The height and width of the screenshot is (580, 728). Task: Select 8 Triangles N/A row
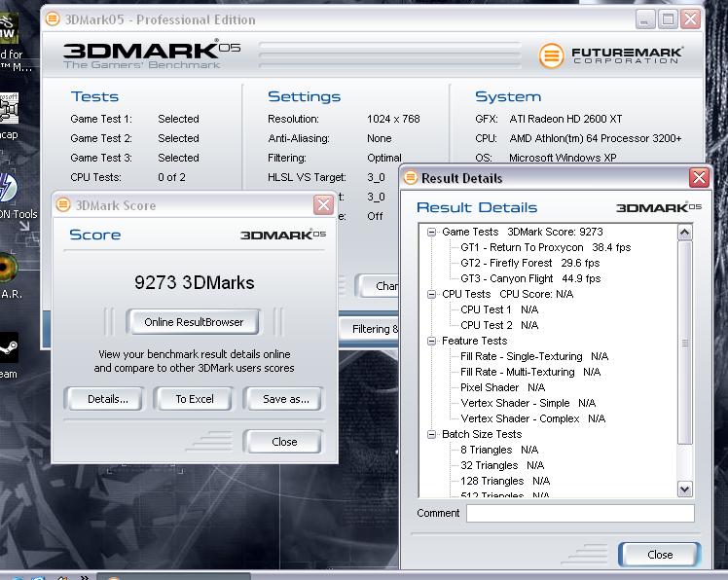[x=499, y=450]
